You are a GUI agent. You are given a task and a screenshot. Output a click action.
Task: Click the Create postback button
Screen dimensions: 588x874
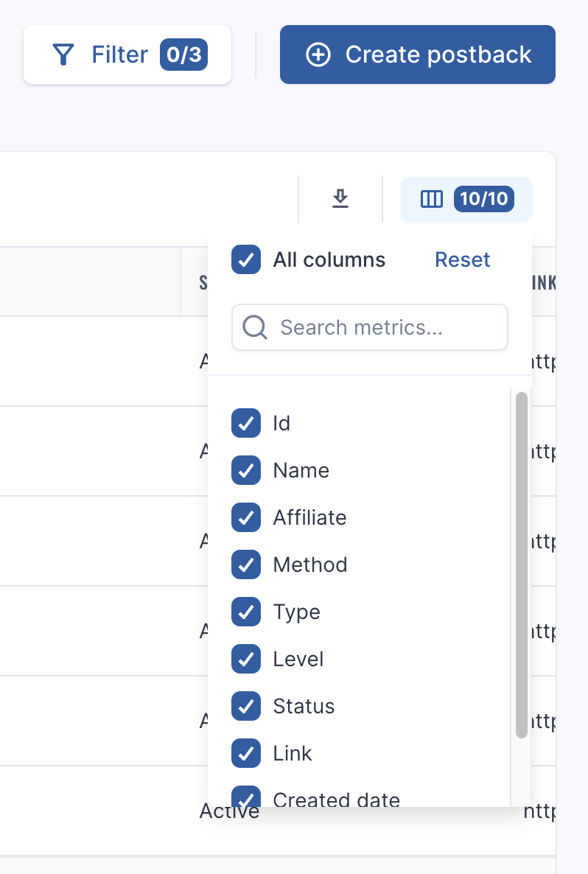418,55
